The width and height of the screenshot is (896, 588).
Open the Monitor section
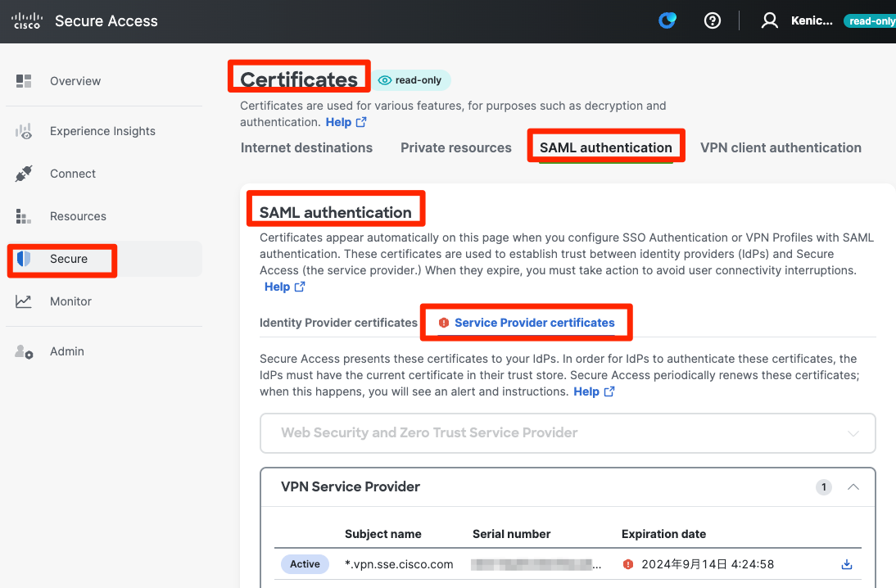pos(70,301)
